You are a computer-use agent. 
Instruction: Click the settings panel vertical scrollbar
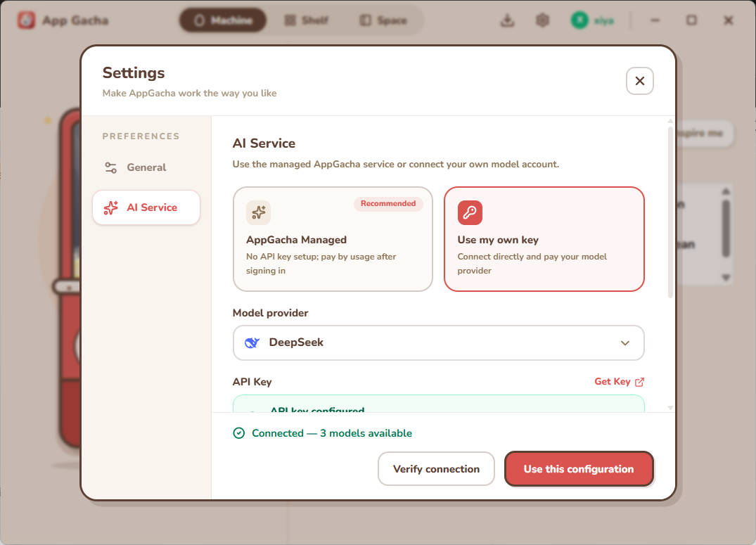669,212
